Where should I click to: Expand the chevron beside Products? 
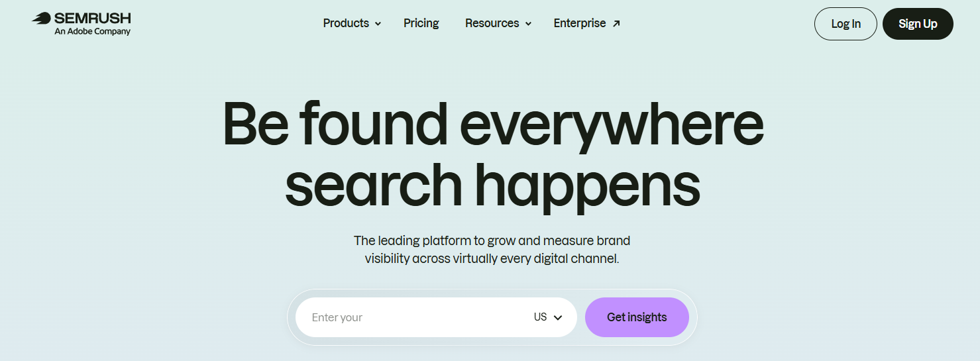coord(378,24)
